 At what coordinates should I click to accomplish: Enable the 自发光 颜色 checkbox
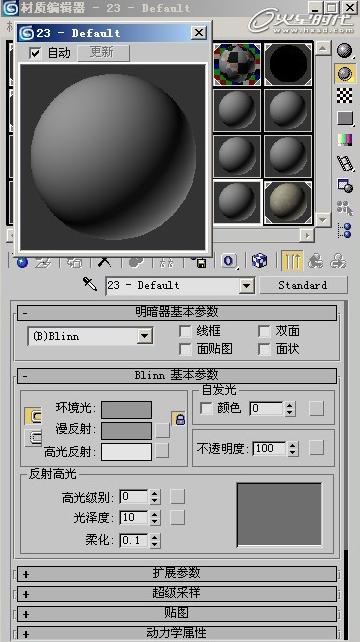coord(206,408)
